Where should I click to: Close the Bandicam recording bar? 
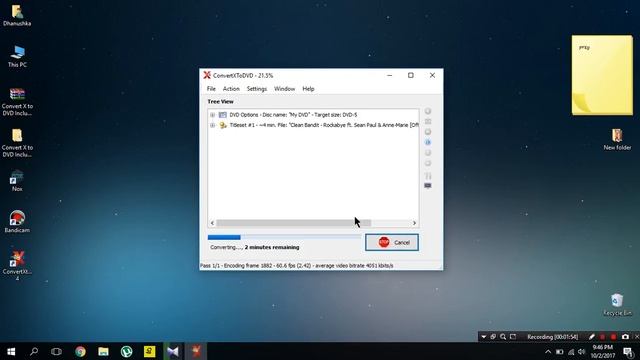tap(636, 337)
